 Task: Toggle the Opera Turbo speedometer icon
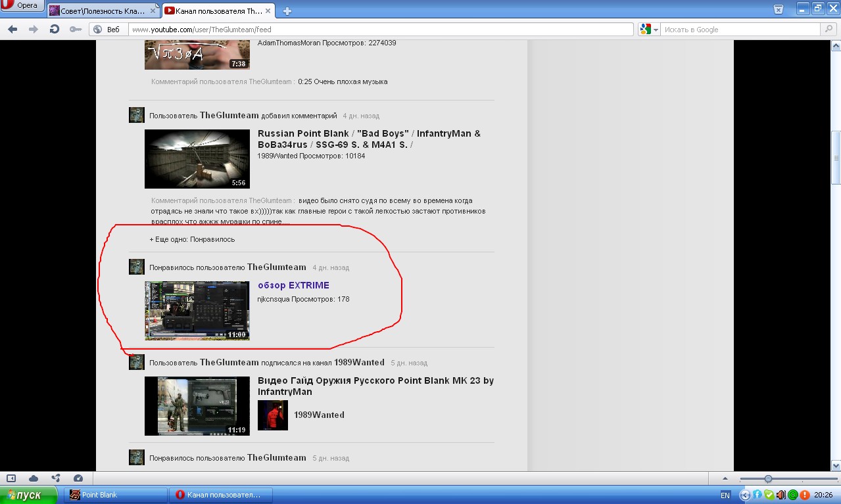(78, 478)
